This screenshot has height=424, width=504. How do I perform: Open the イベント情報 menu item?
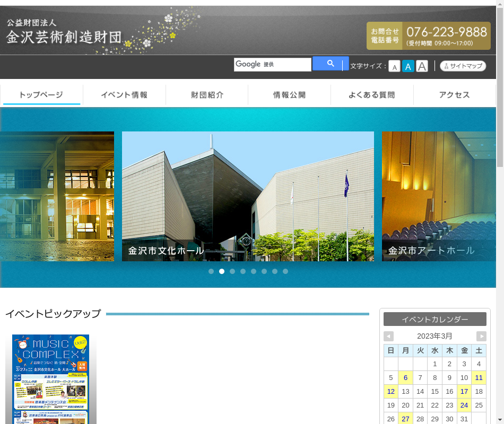[x=124, y=95]
